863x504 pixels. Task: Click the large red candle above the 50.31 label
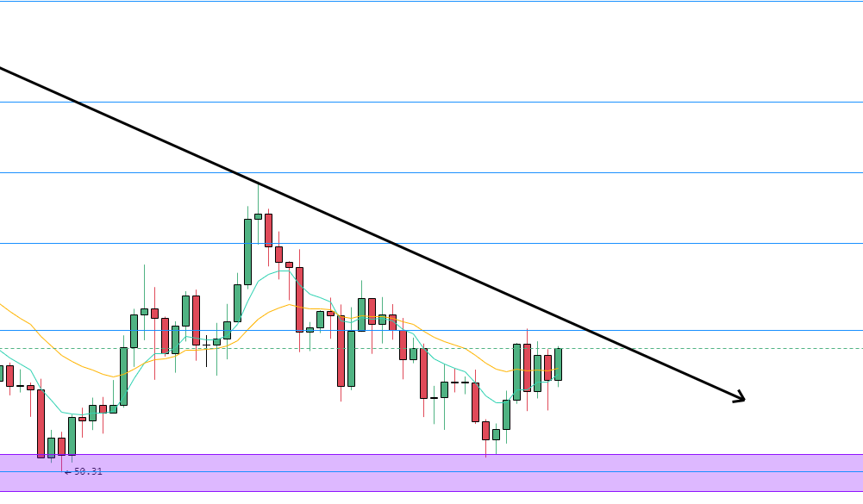(41, 422)
